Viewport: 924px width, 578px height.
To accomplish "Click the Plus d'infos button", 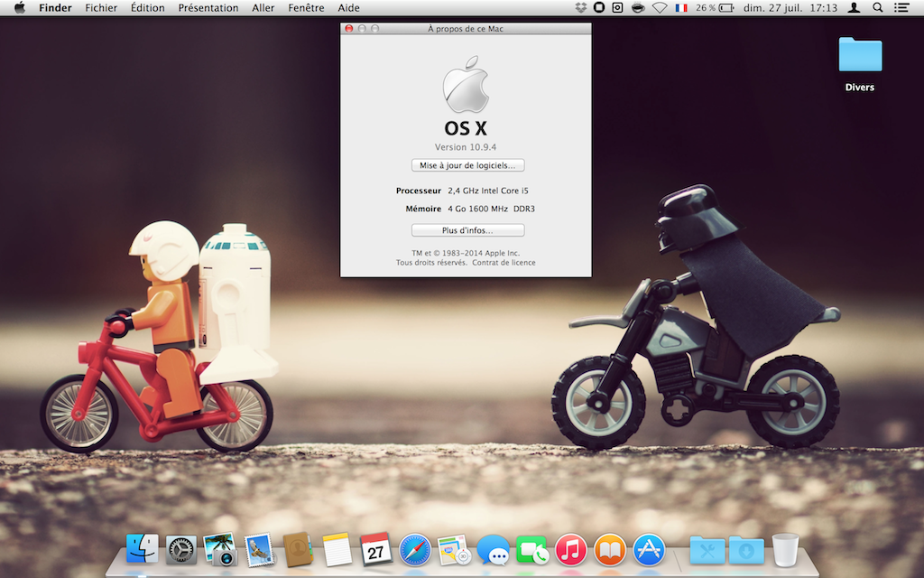I will click(468, 230).
